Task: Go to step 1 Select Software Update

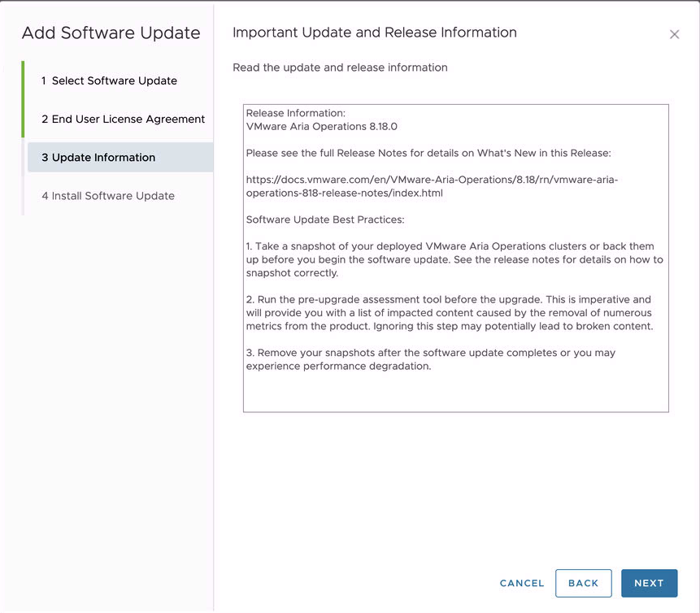Action: click(x=110, y=80)
